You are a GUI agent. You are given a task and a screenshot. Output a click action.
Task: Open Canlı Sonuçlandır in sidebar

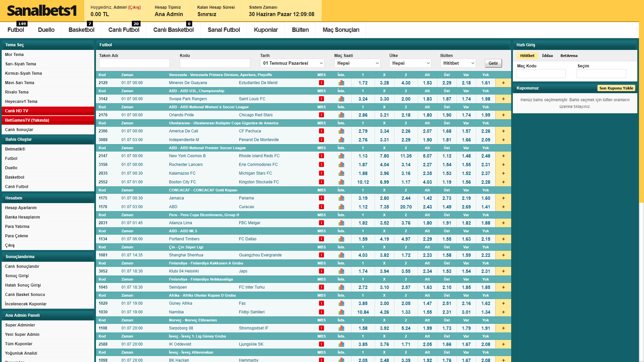tap(48, 266)
